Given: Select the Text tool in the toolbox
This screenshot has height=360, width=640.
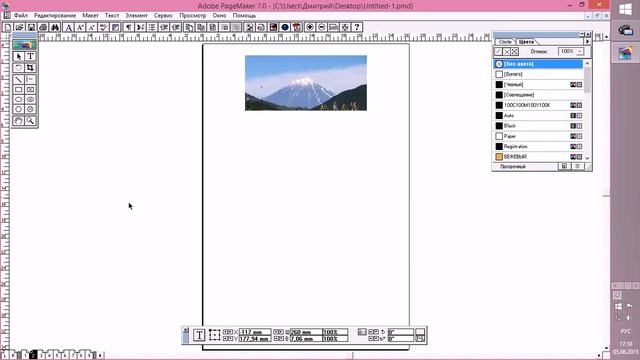Looking at the screenshot, I should (30, 56).
